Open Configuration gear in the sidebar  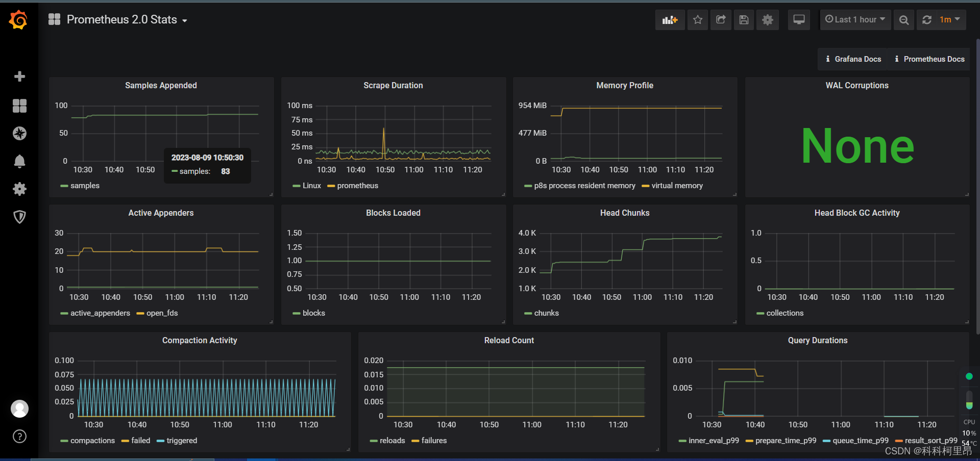(x=19, y=189)
